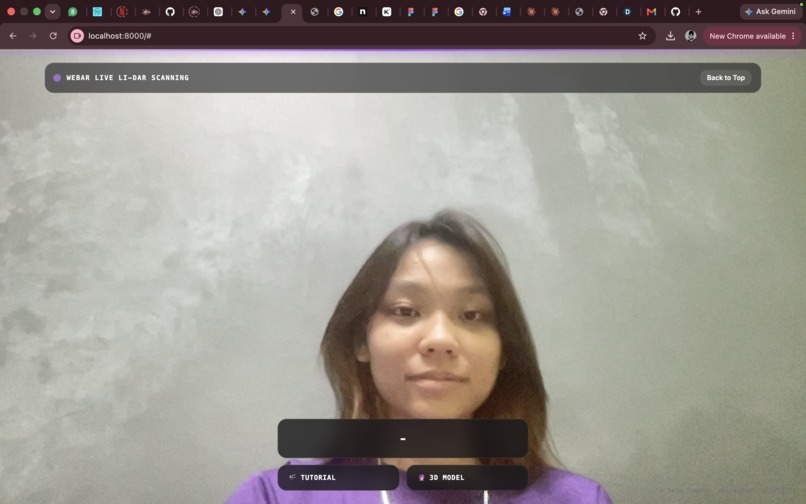Screen dimensions: 806x504
Task: Open GitHub tab right of Gmail tab
Action: tap(675, 12)
